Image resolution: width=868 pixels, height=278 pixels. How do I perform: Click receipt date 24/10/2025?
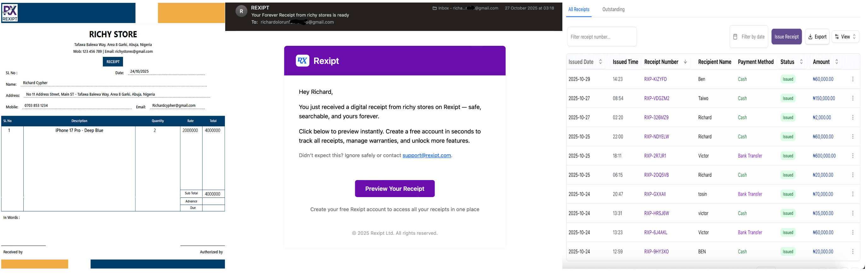[139, 71]
